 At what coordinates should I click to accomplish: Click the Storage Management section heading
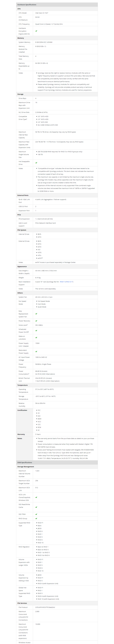pos(26,467)
